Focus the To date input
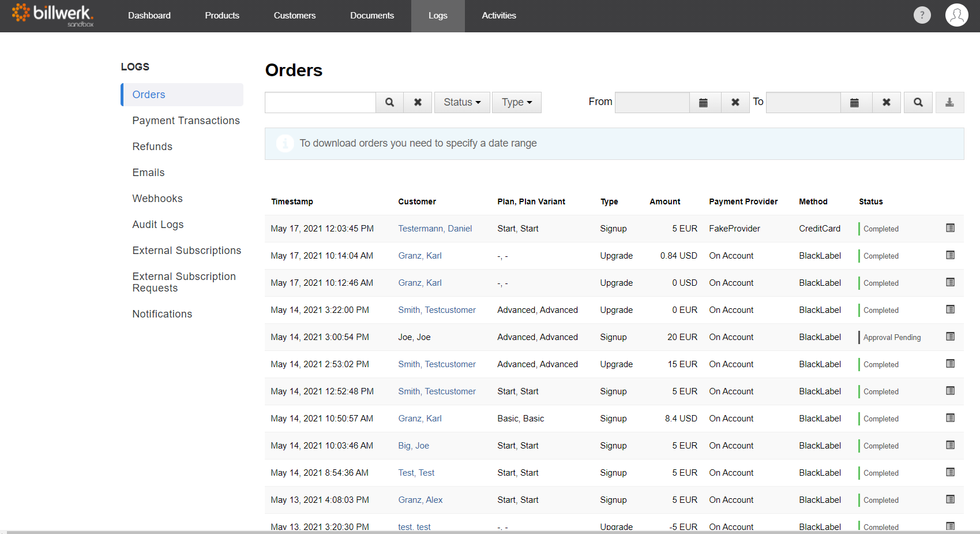Viewport: 980px width, 534px height. 803,102
